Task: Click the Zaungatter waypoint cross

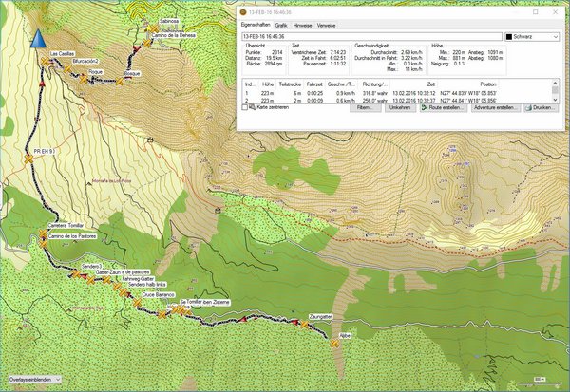Action: click(x=302, y=324)
